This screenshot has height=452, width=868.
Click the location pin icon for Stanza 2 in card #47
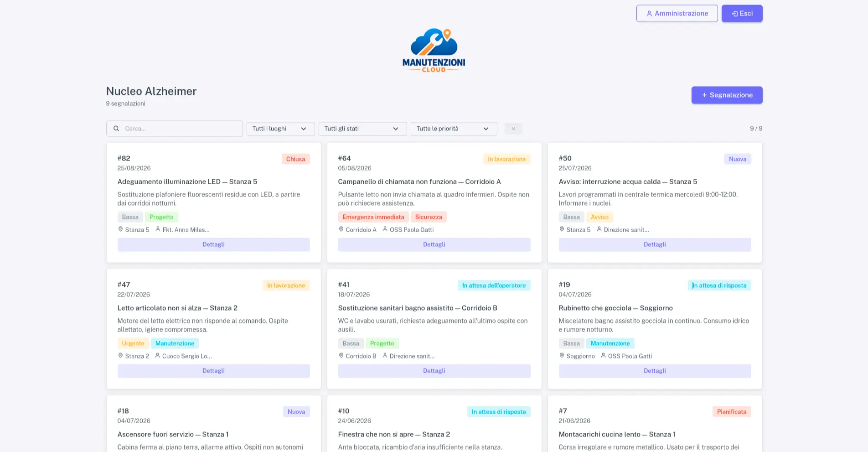tap(120, 356)
